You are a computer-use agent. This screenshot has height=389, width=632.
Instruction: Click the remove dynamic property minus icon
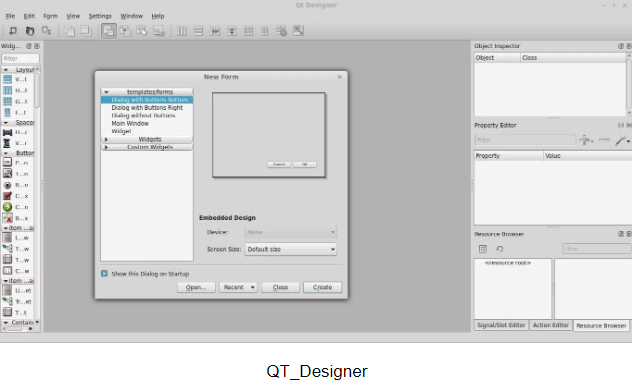(604, 140)
